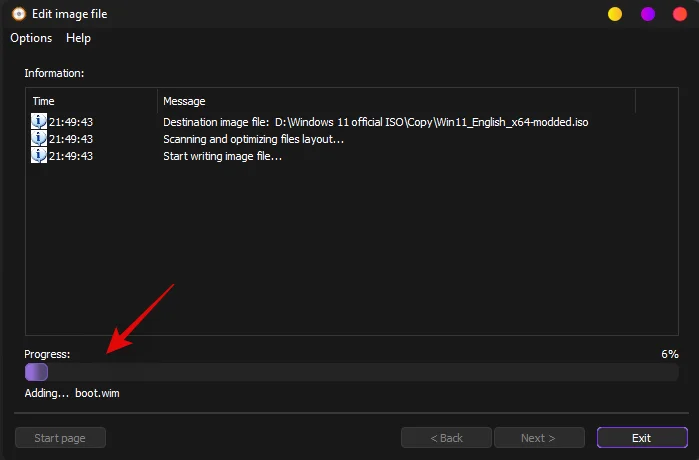Click the purple progress bar fill
The height and width of the screenshot is (460, 699).
36,372
